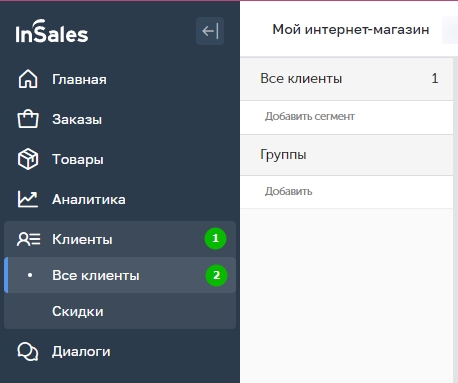
Task: Click the person list icon for Клиенты
Action: (x=29, y=239)
